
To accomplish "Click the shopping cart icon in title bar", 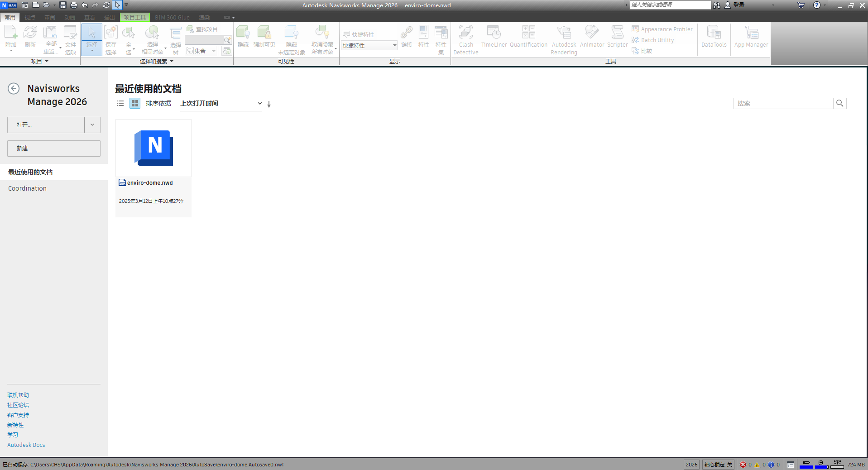I will [x=801, y=5].
